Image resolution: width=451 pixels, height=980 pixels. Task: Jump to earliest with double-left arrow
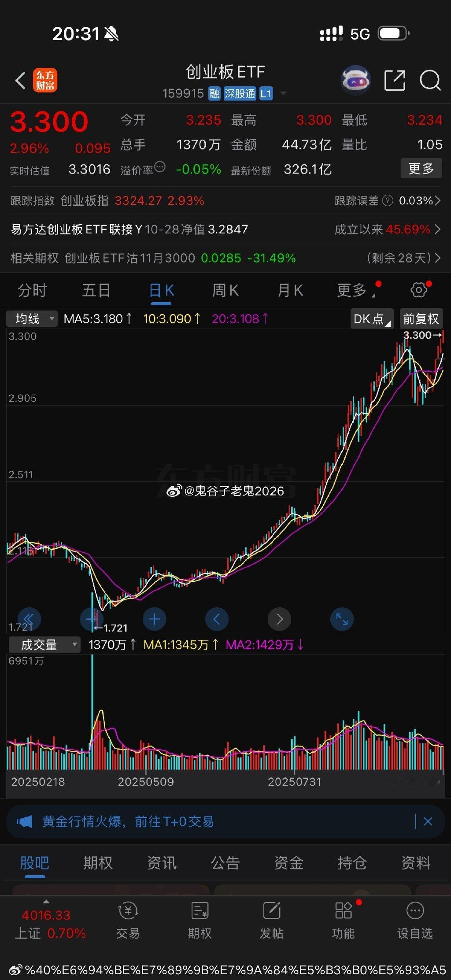click(29, 619)
